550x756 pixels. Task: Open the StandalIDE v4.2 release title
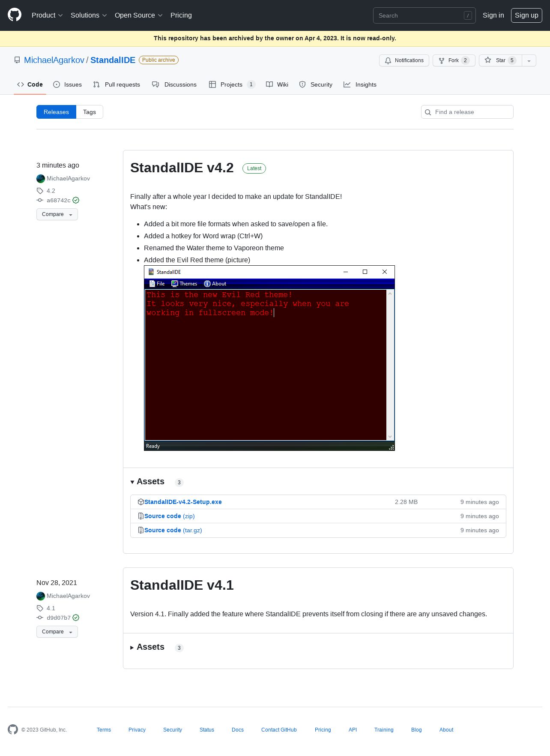click(x=182, y=168)
